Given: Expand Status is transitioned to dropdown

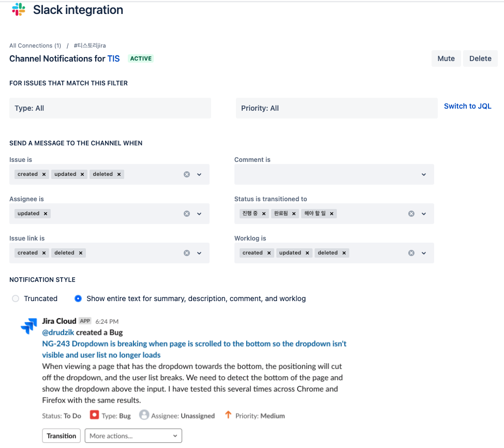Looking at the screenshot, I should 424,214.
